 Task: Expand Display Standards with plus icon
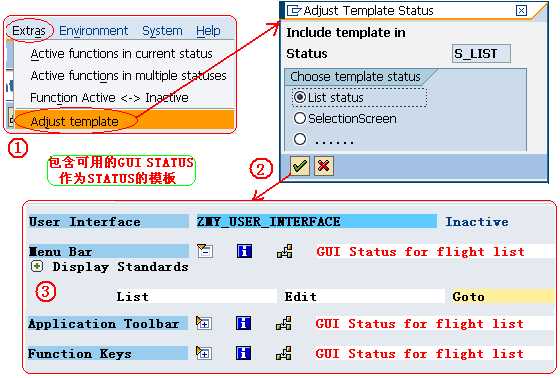pos(37,266)
